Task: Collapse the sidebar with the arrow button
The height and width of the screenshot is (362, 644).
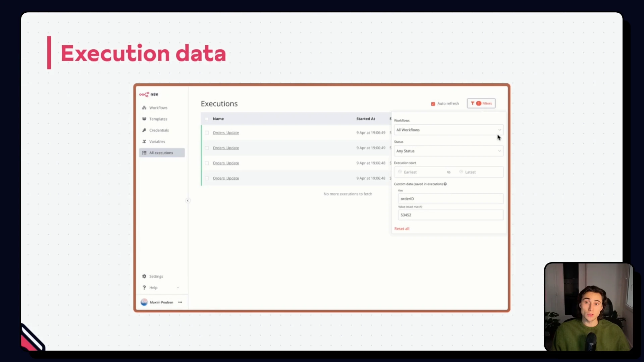Action: coord(188,201)
